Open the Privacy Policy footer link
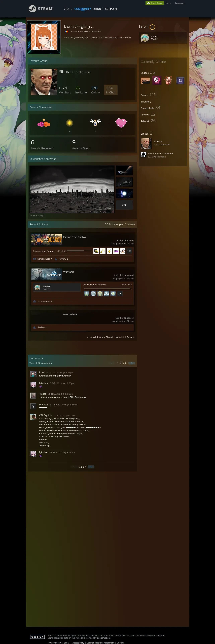This screenshot has height=644, width=215. (x=54, y=643)
